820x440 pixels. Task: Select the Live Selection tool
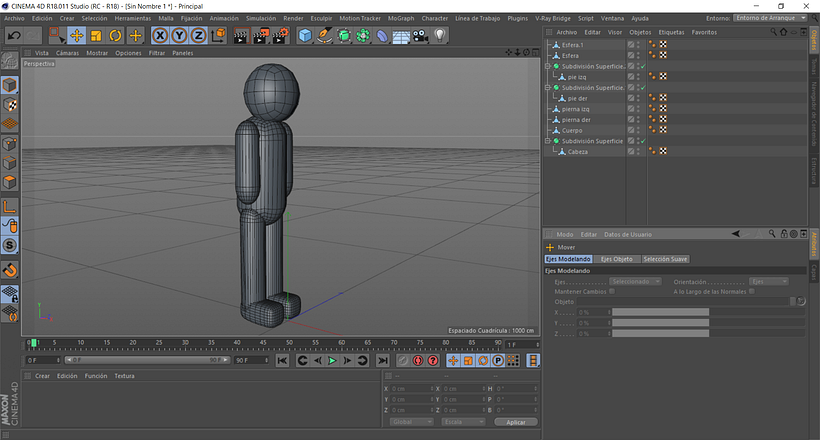[56, 36]
